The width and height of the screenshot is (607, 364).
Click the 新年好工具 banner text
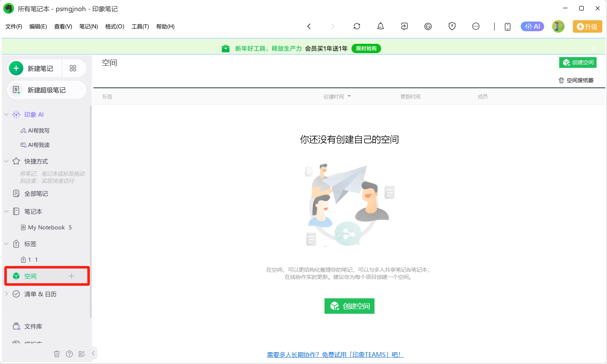268,48
